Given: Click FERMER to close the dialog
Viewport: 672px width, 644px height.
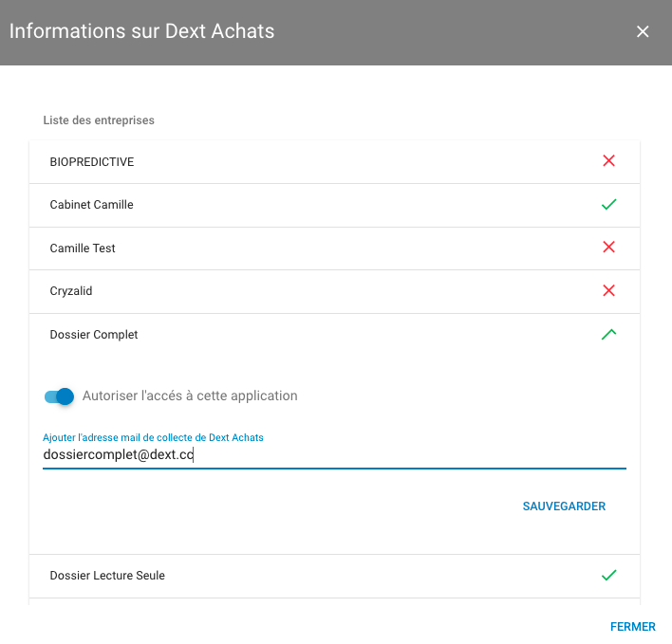Looking at the screenshot, I should [632, 626].
